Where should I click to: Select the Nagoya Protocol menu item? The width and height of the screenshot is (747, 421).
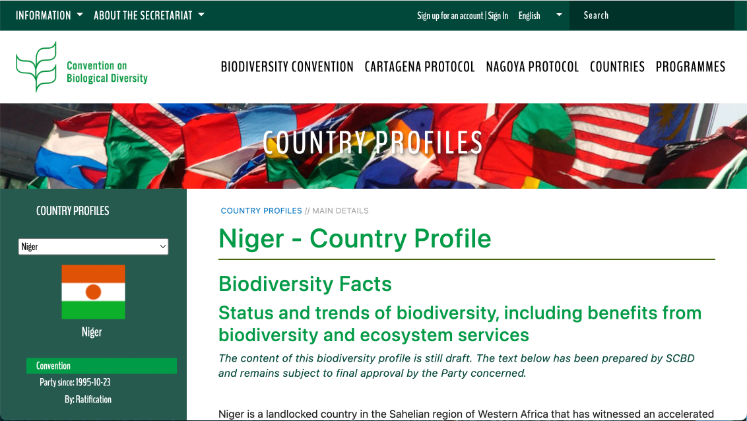tap(532, 67)
